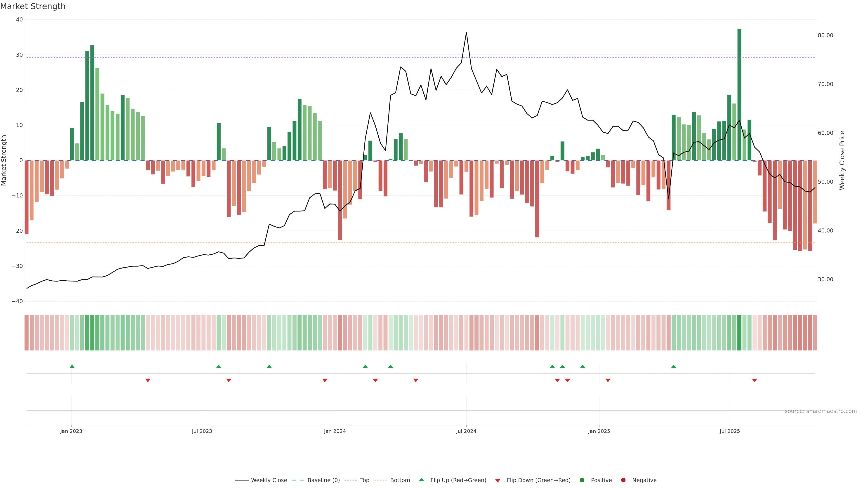
Task: Click the Market Strength chart title
Action: coord(33,6)
